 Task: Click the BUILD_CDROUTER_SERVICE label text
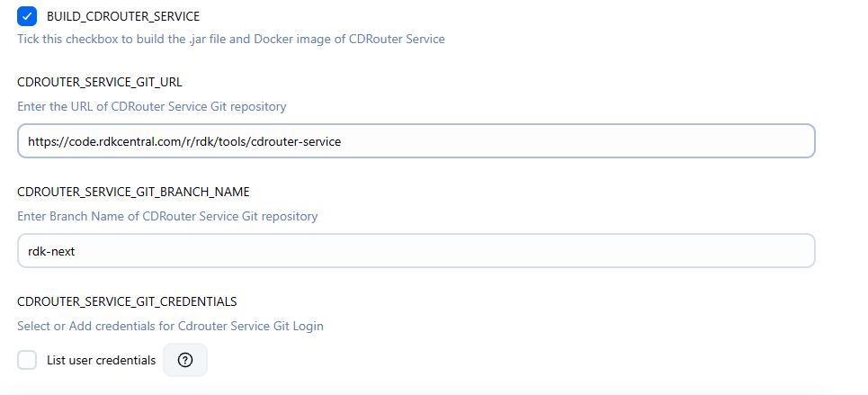click(123, 16)
